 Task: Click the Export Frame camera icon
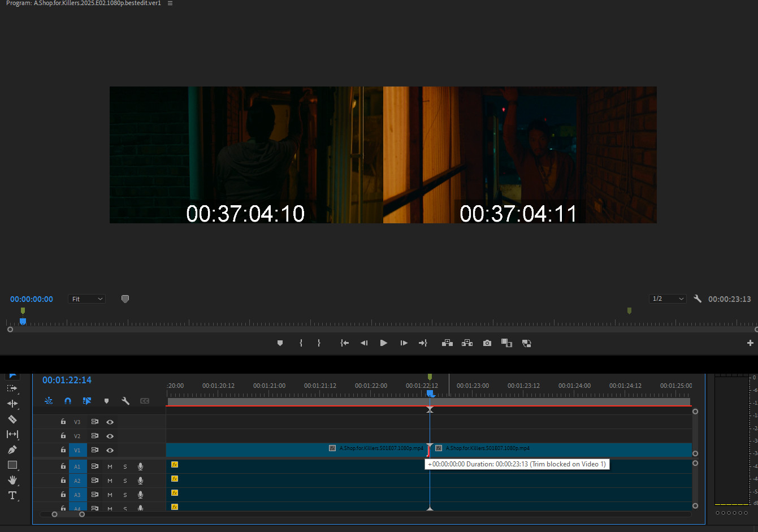pyautogui.click(x=487, y=343)
